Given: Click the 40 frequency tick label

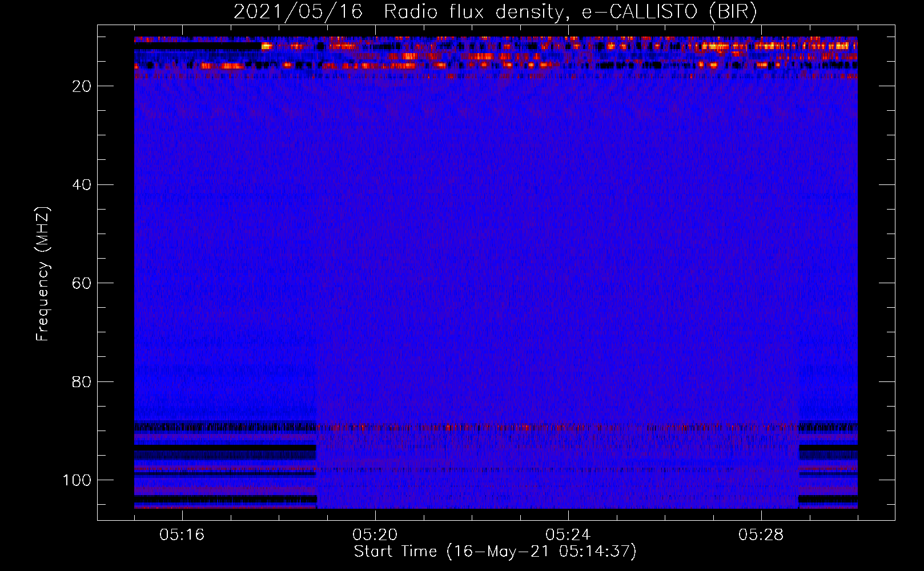Looking at the screenshot, I should (82, 185).
